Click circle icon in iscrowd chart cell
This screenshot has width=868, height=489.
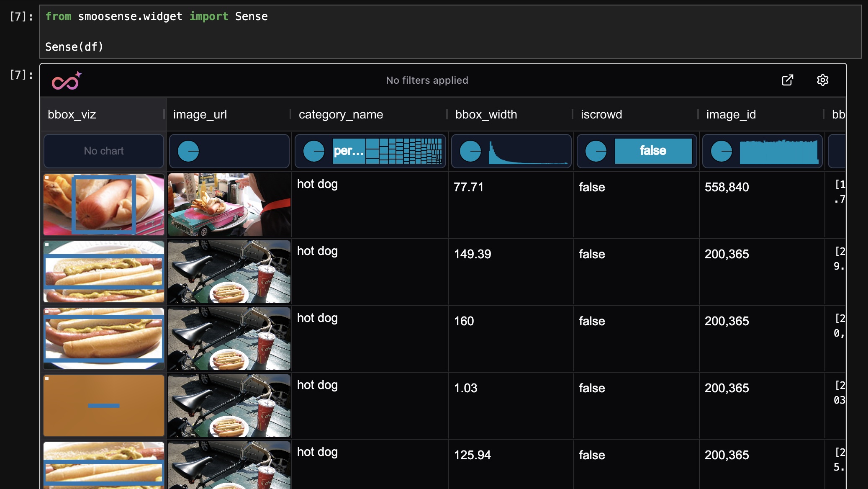pyautogui.click(x=596, y=151)
